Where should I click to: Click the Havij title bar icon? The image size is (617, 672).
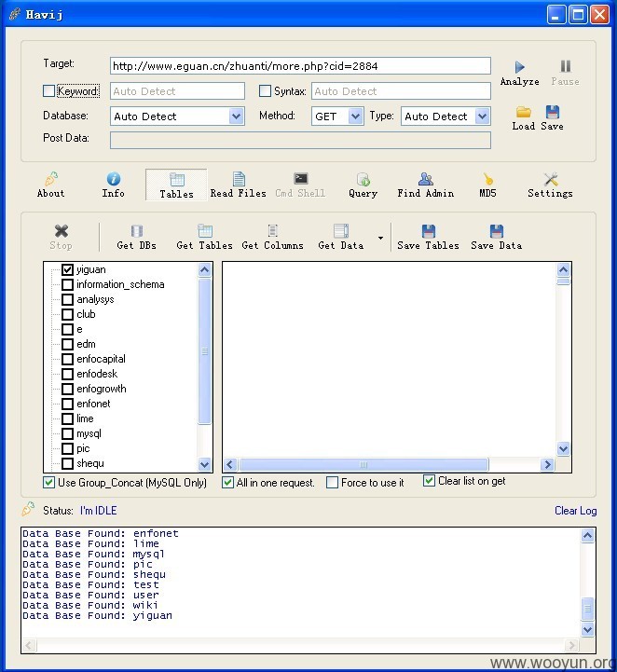[15, 14]
